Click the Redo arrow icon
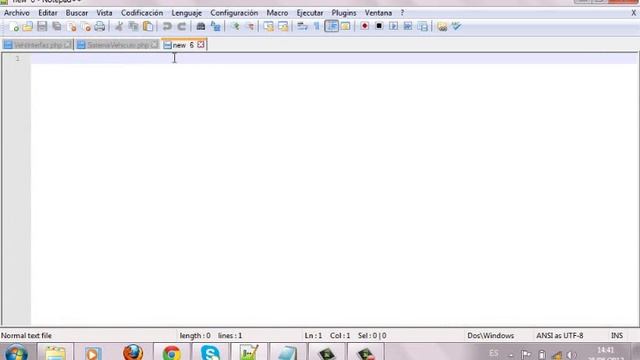The width and height of the screenshot is (640, 360). pos(182,27)
